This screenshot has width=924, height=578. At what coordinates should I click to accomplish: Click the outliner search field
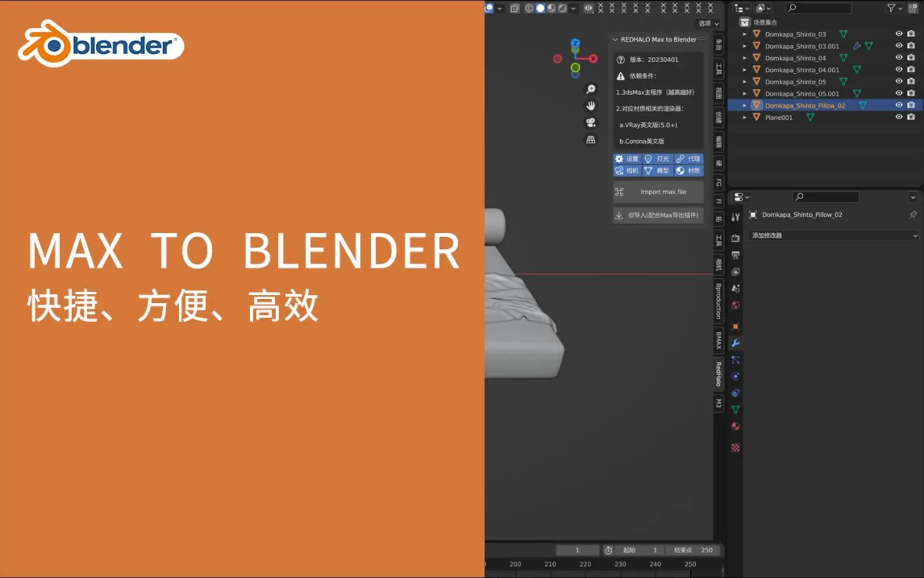(818, 8)
